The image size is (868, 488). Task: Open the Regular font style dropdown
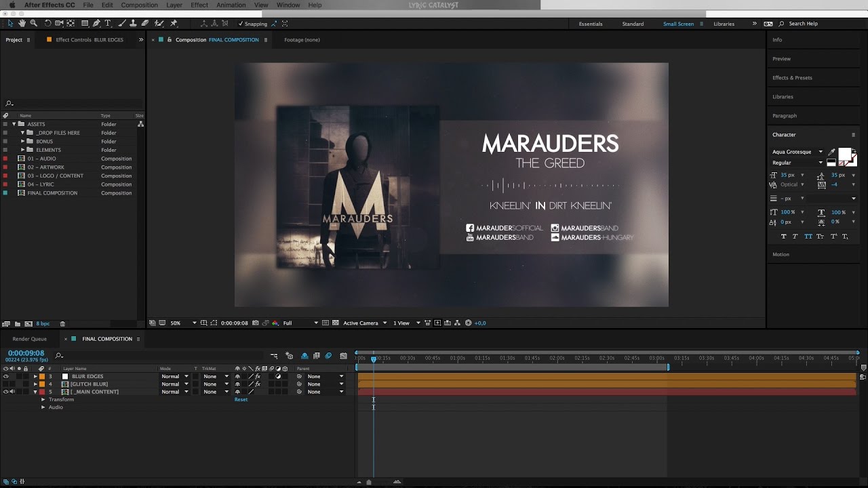click(x=797, y=163)
